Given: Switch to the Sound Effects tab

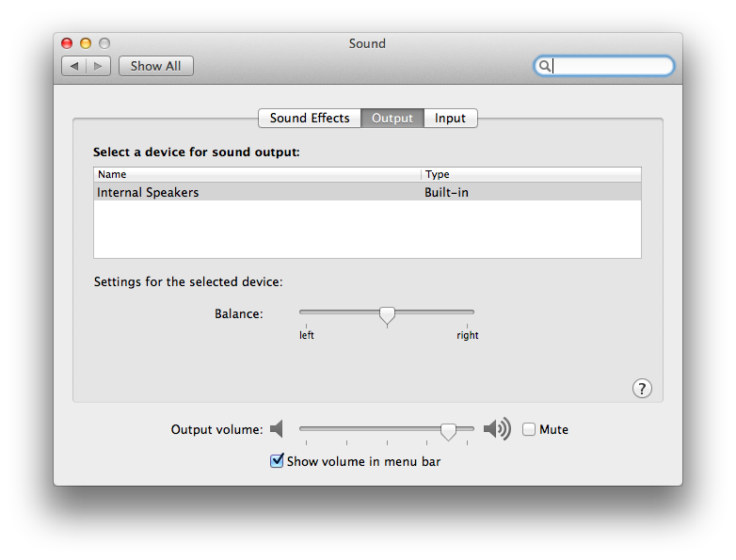Looking at the screenshot, I should 310,118.
